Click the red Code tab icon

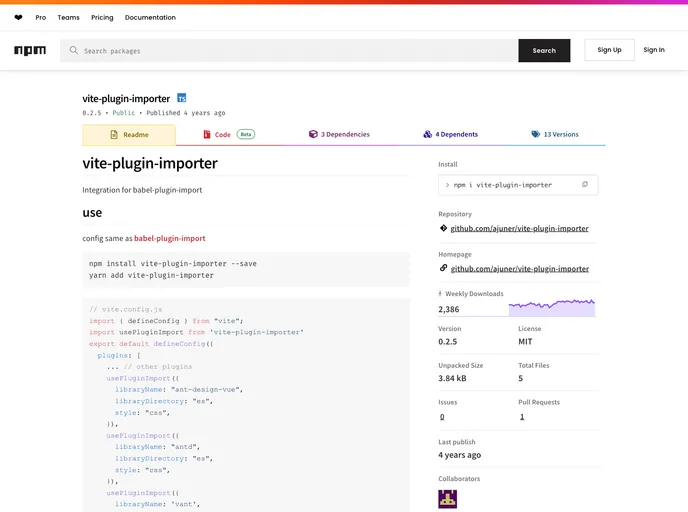207,134
